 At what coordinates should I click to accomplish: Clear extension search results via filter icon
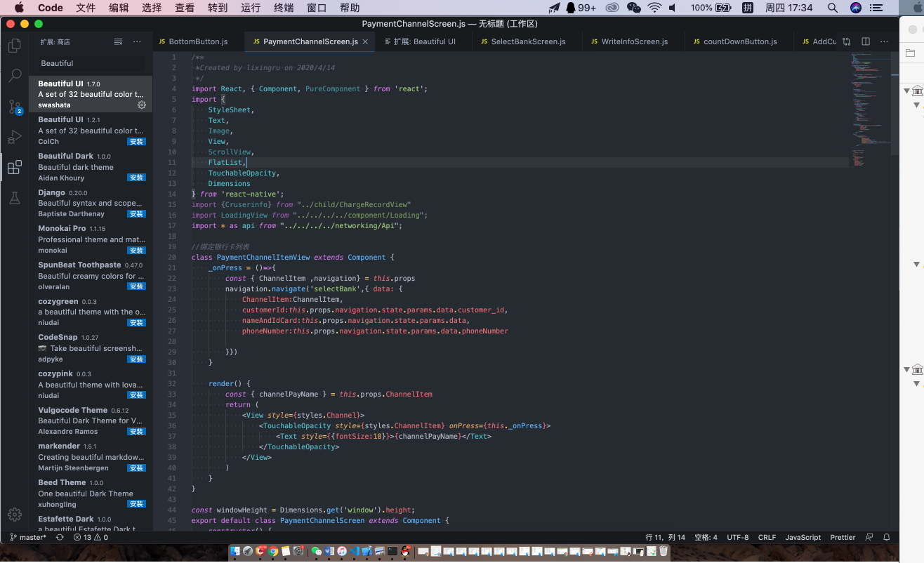pos(119,42)
